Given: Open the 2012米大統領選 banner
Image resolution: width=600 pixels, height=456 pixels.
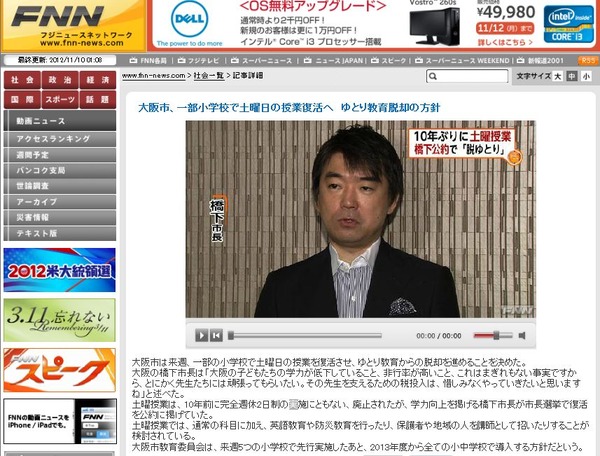Looking at the screenshot, I should [59, 270].
